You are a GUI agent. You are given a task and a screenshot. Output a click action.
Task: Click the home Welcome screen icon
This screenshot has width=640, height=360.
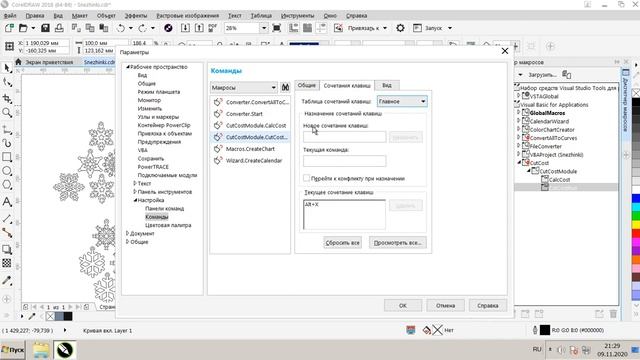(18, 62)
